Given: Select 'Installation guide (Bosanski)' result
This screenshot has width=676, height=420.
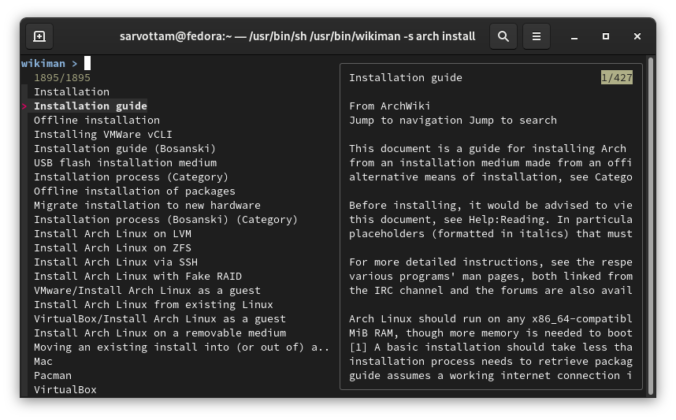Looking at the screenshot, I should [125, 149].
